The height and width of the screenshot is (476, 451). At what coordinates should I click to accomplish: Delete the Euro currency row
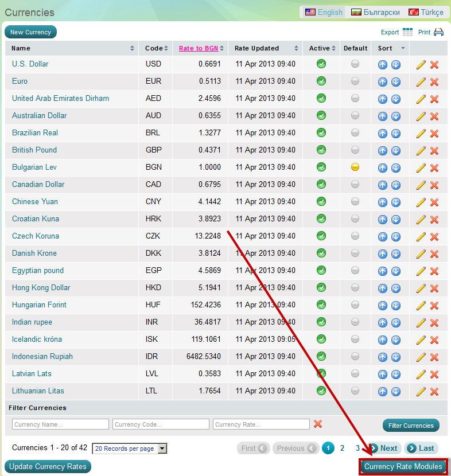pos(434,81)
